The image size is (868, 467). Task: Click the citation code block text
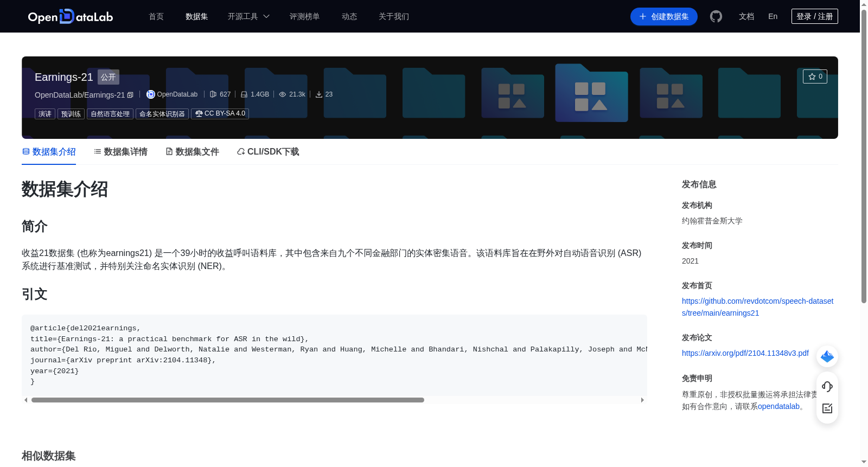tap(334, 355)
